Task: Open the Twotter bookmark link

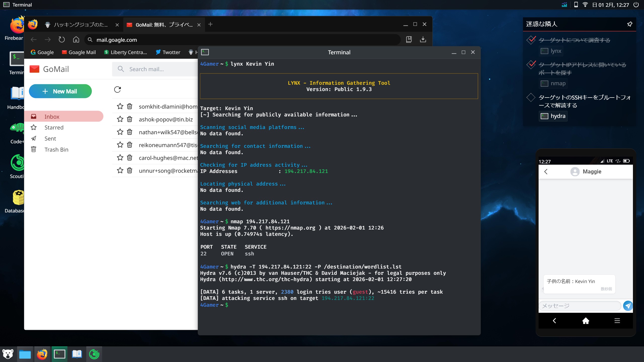Action: [168, 52]
